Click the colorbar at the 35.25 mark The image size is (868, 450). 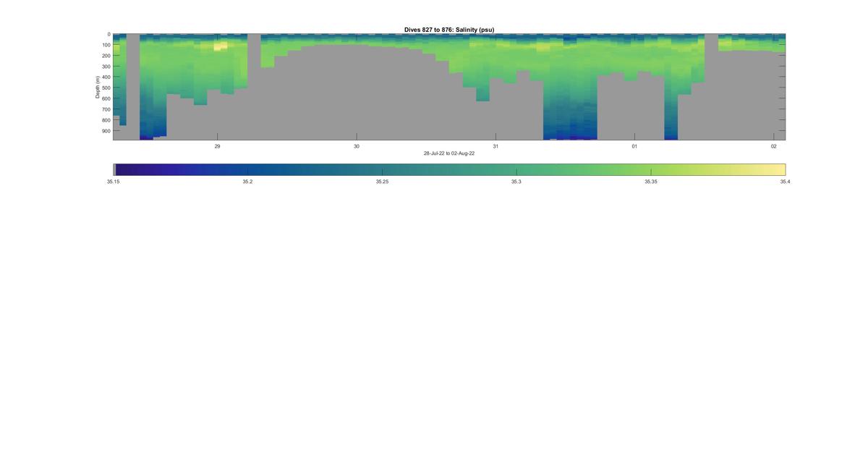[x=382, y=170]
